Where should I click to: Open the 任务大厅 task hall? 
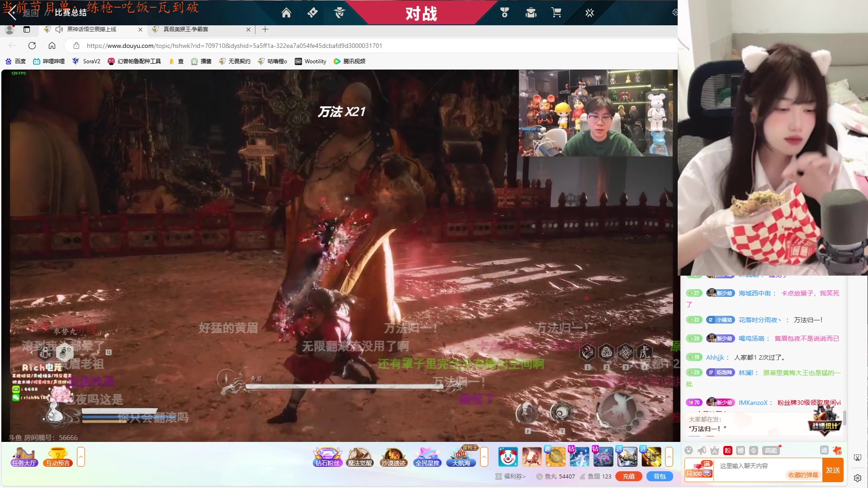pos(24,457)
